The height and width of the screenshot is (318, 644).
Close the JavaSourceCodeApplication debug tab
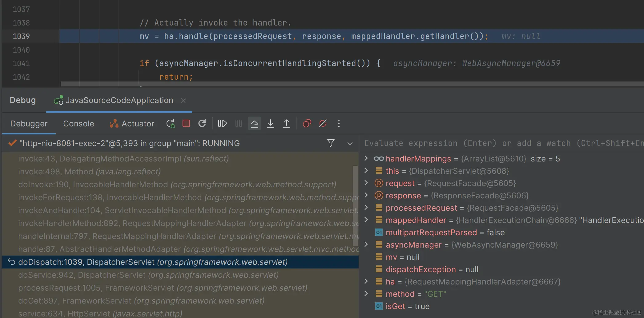click(x=183, y=101)
